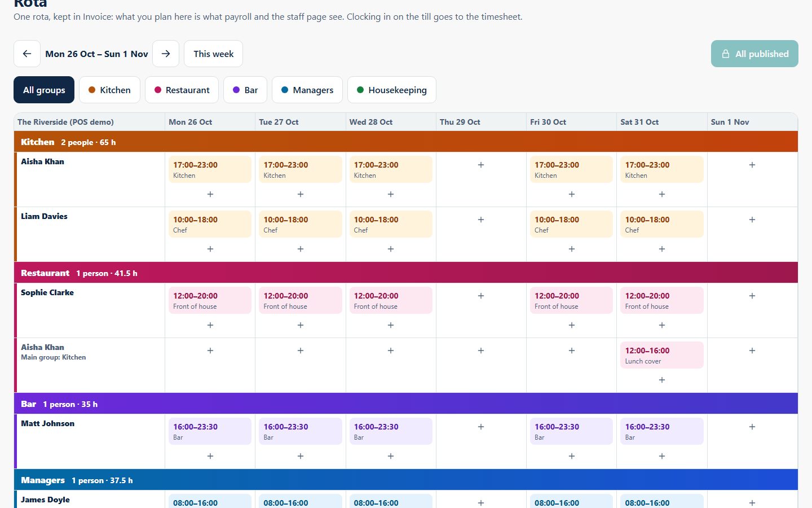
Task: Select the All groups filter
Action: 44,90
